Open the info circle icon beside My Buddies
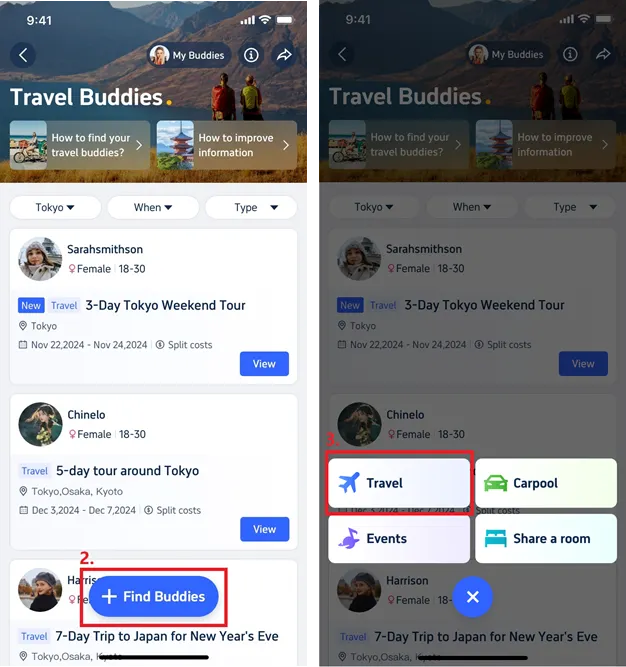The height and width of the screenshot is (667, 626). pos(251,55)
